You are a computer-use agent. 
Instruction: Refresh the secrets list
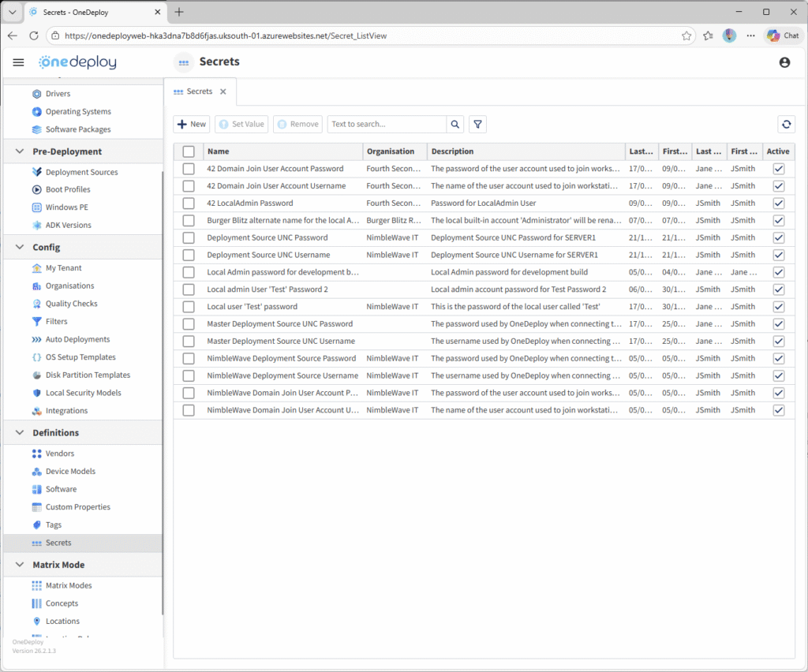787,124
